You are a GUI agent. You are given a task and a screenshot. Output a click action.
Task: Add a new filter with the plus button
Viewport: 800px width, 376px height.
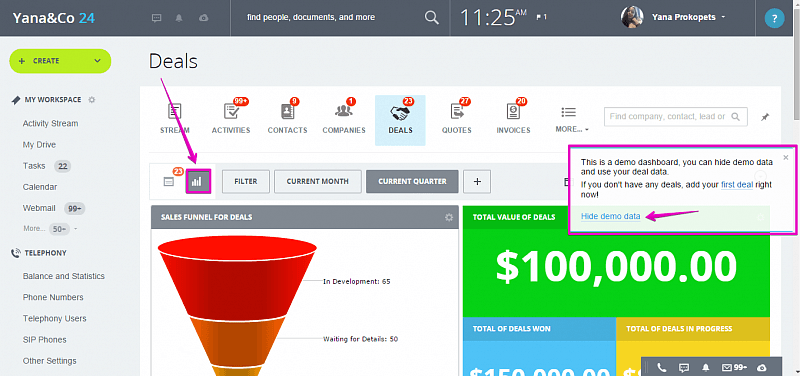477,182
